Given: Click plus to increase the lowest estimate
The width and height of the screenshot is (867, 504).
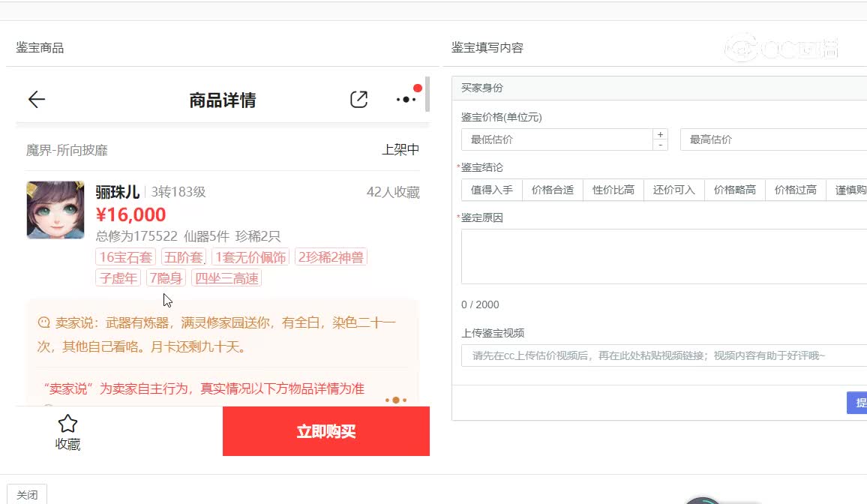Looking at the screenshot, I should click(x=659, y=133).
